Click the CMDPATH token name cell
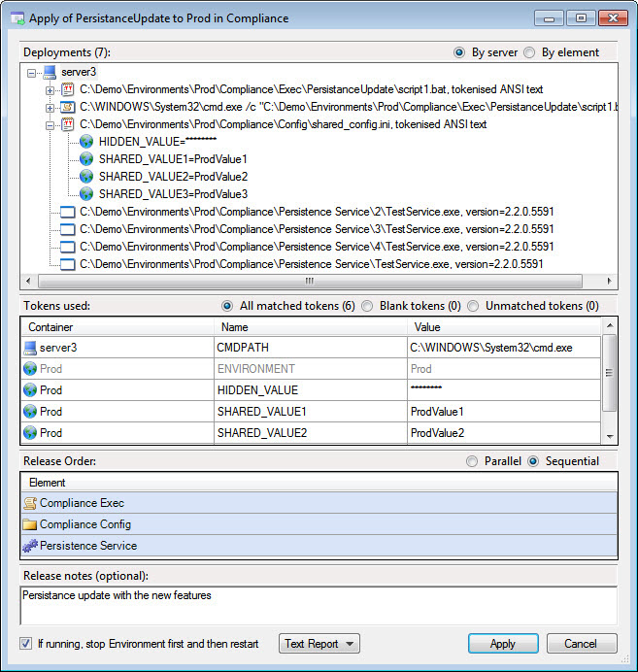 point(311,348)
